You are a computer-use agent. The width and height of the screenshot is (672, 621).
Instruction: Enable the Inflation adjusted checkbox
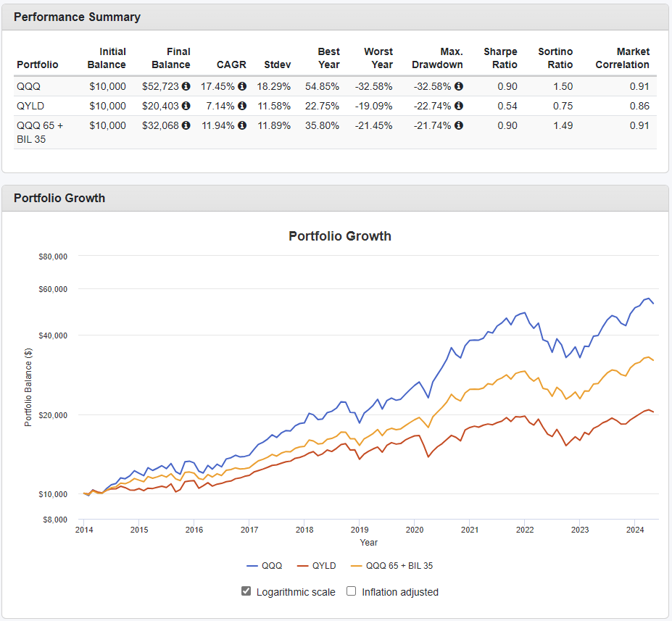pos(351,591)
